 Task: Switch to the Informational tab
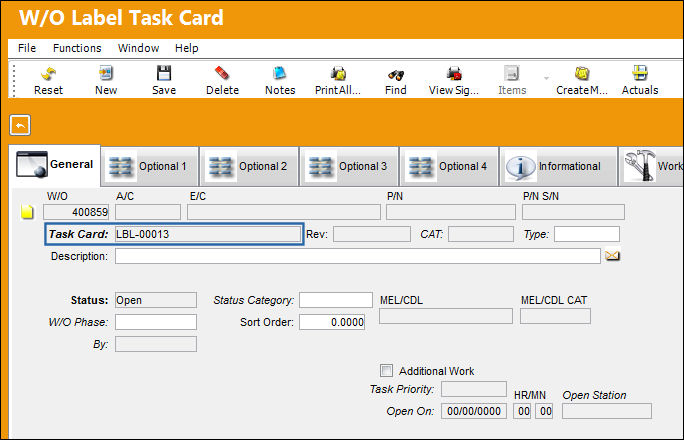tap(559, 167)
